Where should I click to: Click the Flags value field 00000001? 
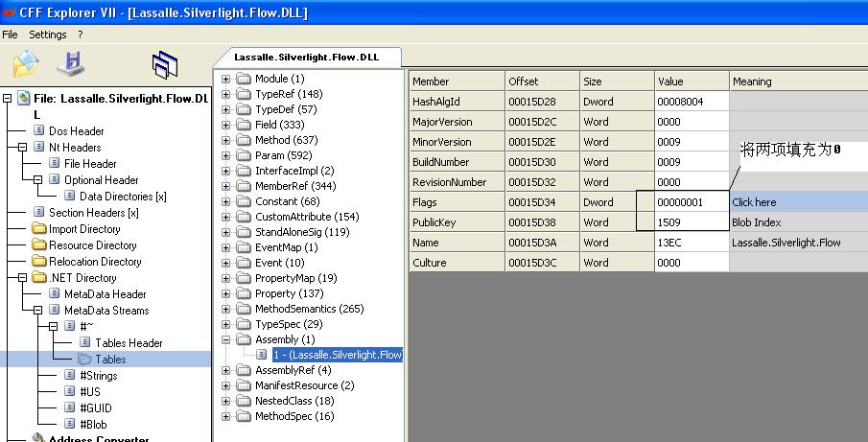coord(692,202)
